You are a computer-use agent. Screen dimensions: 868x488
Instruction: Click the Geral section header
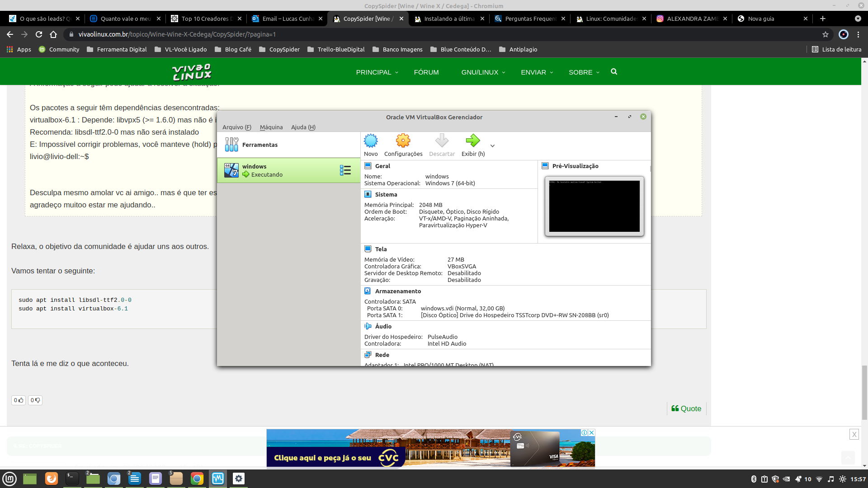pos(382,166)
